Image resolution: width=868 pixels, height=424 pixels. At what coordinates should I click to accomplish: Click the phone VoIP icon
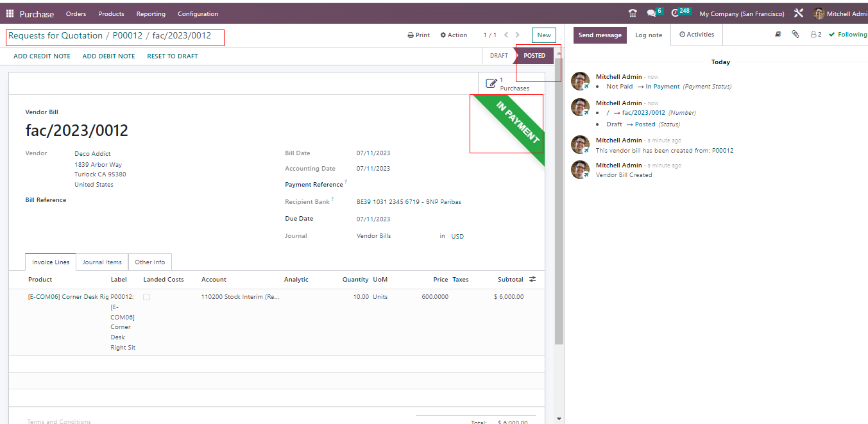(633, 13)
